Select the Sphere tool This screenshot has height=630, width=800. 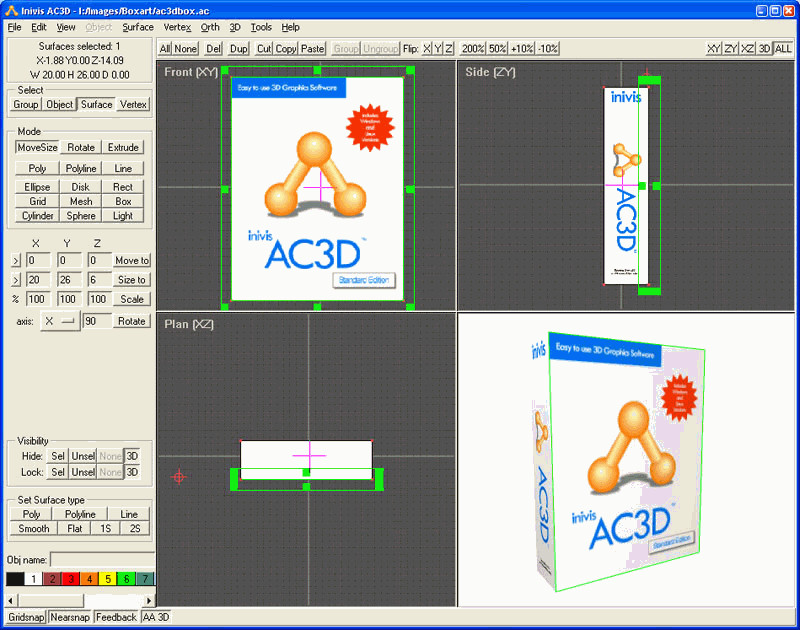[x=81, y=216]
